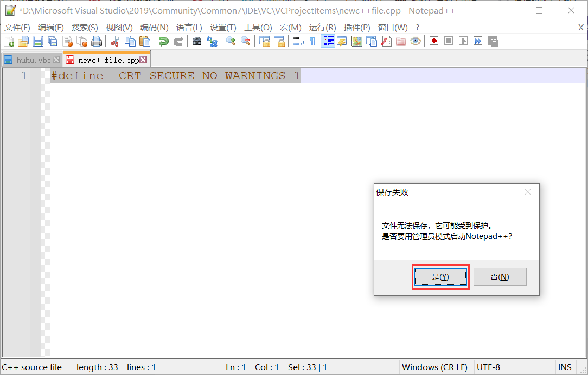Click the UTF-8 encoding status bar field
Screen dimensions: 588x375
tap(487, 367)
